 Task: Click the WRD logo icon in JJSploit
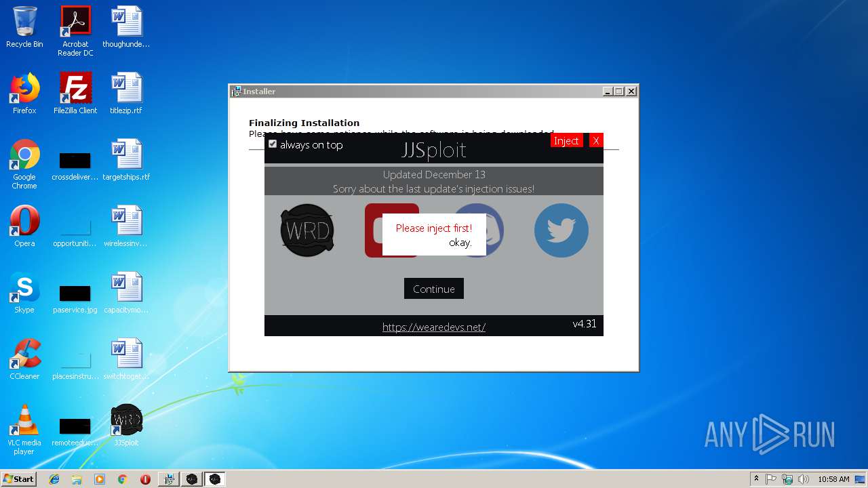click(307, 230)
